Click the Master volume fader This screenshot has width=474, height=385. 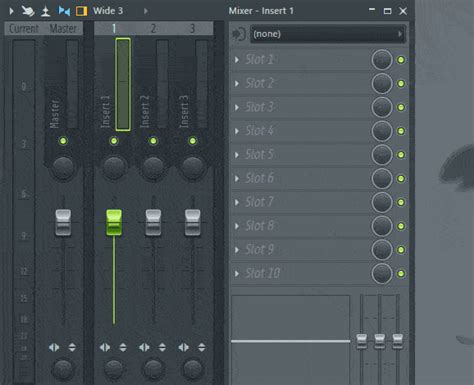pyautogui.click(x=63, y=223)
